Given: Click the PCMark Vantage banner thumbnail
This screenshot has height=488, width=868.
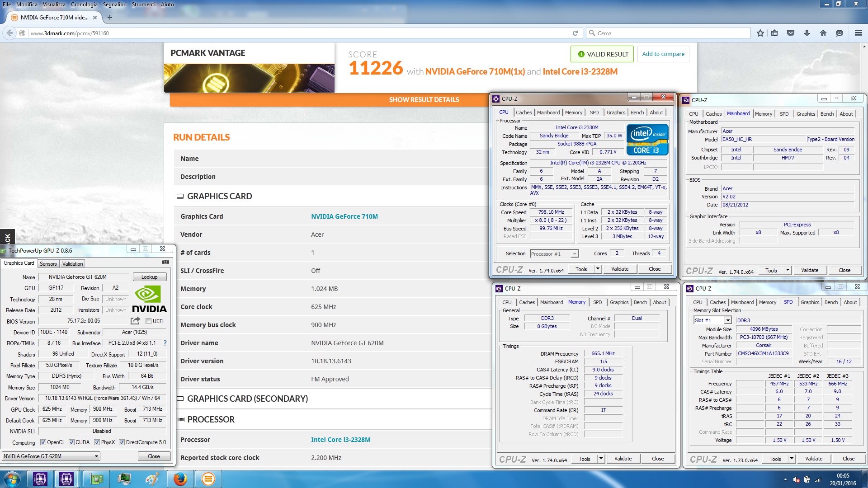Looking at the screenshot, I should click(249, 78).
